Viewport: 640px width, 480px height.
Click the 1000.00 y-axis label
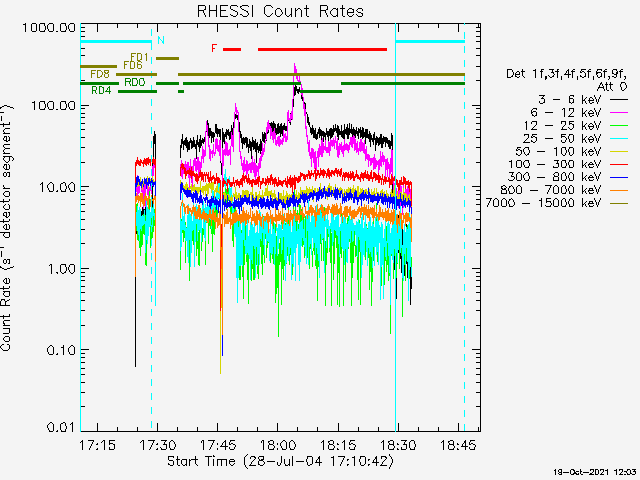click(49, 28)
